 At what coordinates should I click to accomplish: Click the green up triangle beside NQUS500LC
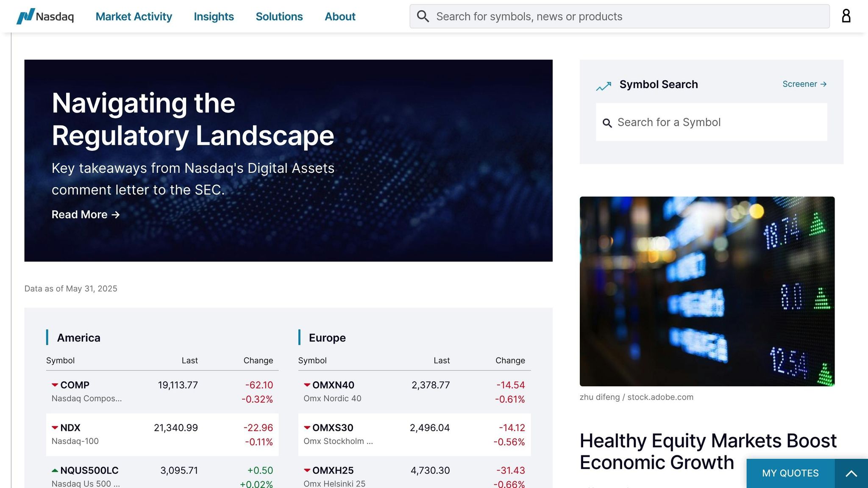click(54, 470)
